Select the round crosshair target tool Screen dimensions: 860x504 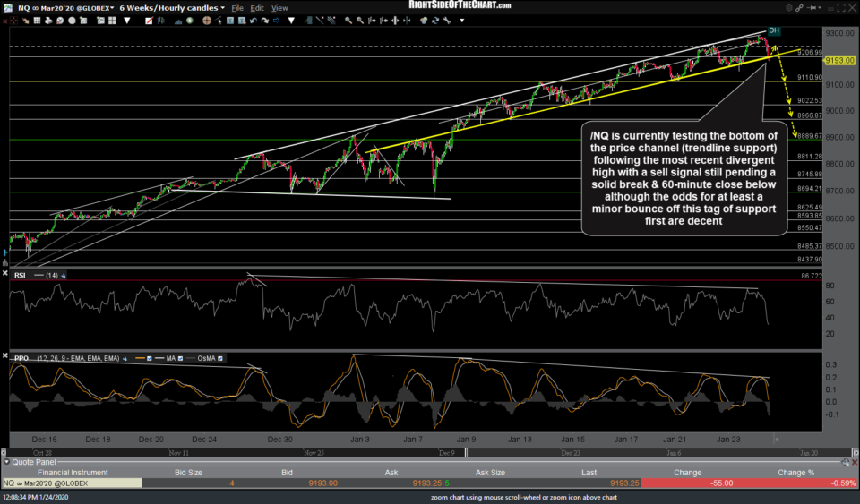(x=207, y=21)
